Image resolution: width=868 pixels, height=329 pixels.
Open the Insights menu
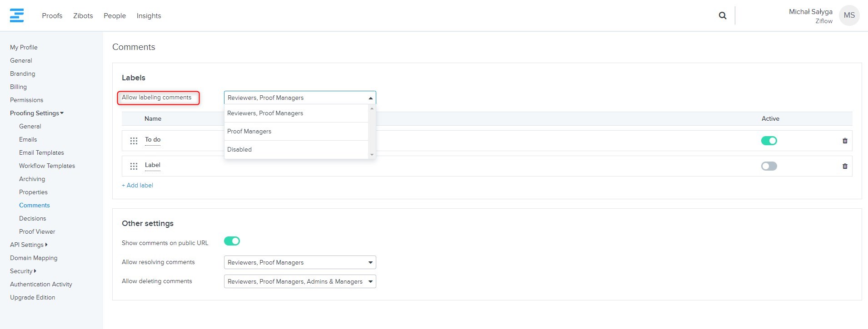149,16
